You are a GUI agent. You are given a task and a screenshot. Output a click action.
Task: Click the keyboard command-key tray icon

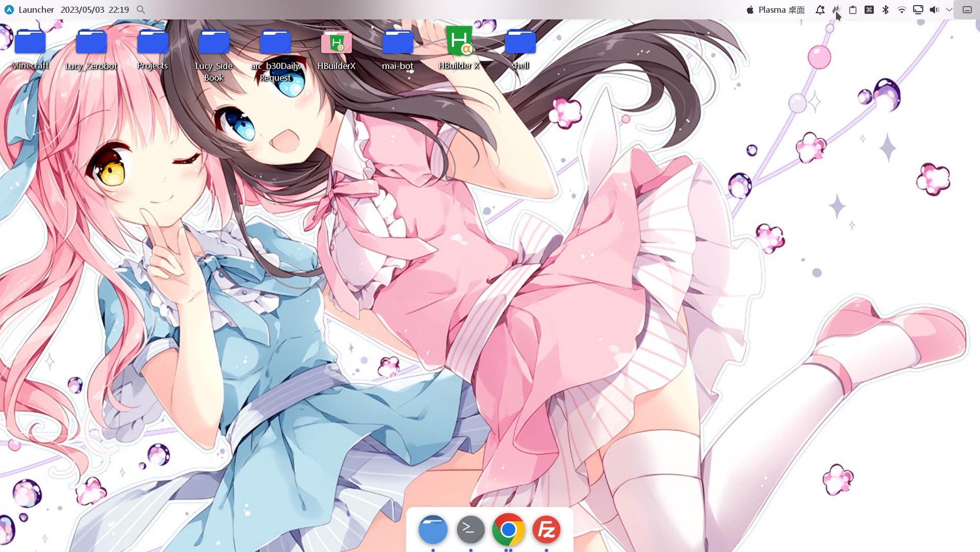coord(869,10)
